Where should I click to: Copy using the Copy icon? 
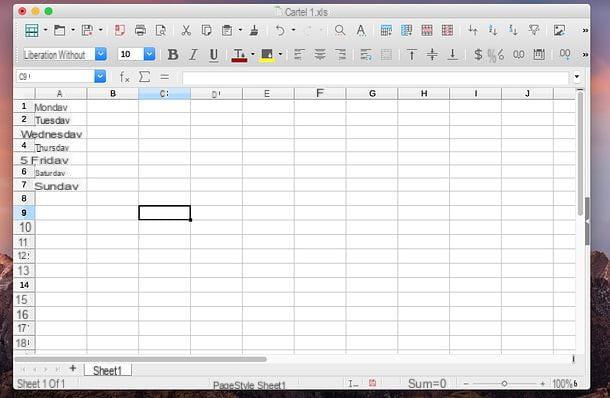tap(207, 30)
